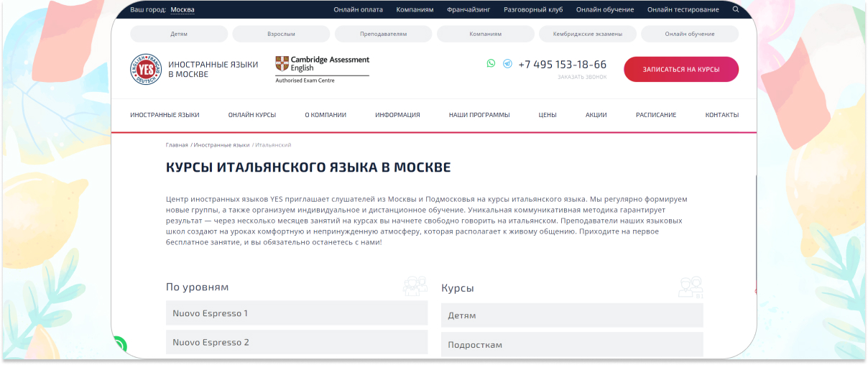Open the Онлайн курсы menu
The height and width of the screenshot is (365, 868).
tap(251, 115)
